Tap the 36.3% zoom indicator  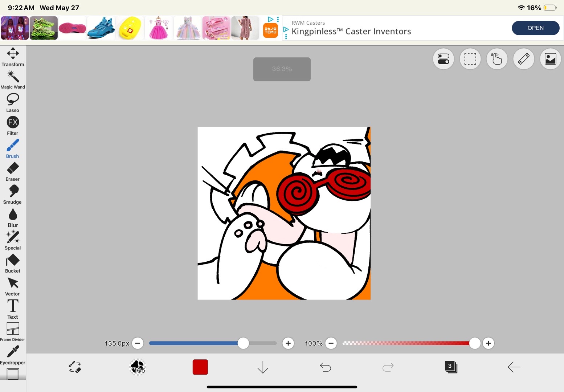pyautogui.click(x=282, y=69)
